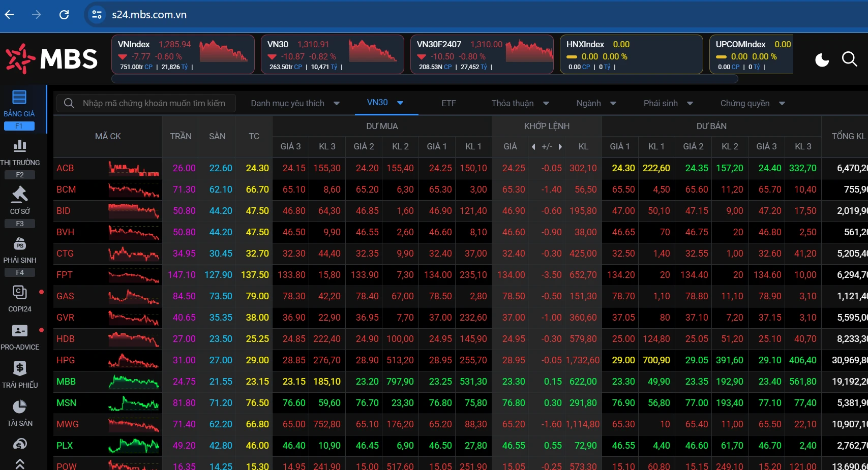Select the VN30 tab
The width and height of the screenshot is (868, 470).
click(x=377, y=103)
